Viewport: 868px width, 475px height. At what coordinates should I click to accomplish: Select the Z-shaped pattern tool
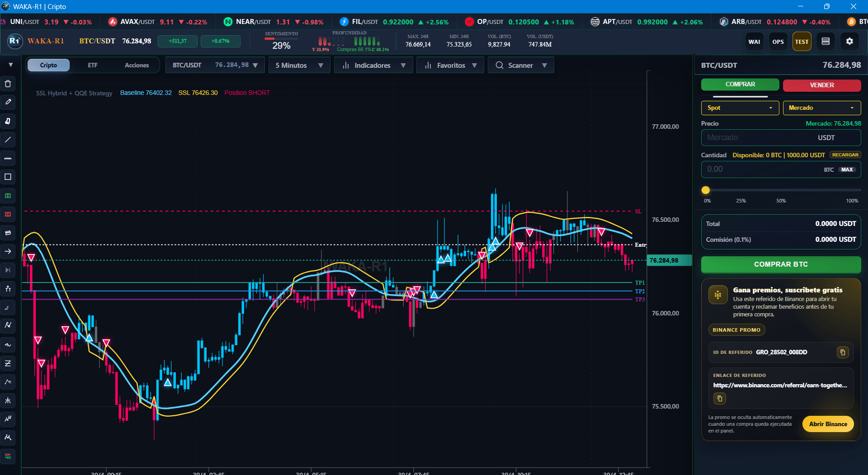8,363
